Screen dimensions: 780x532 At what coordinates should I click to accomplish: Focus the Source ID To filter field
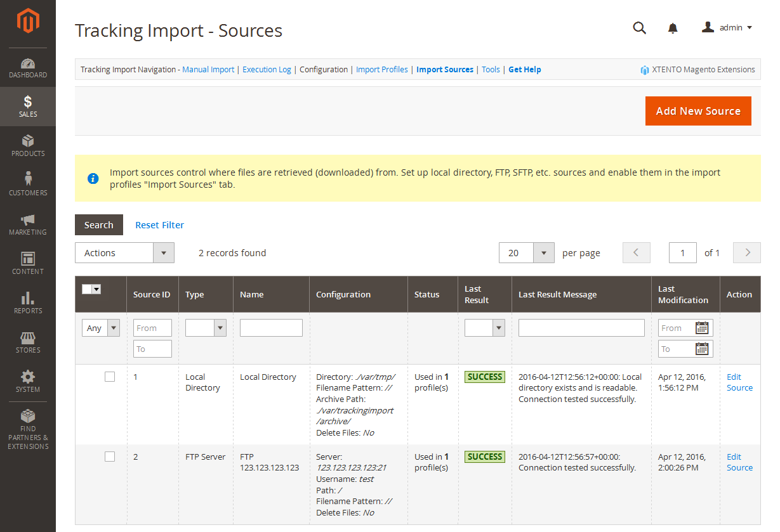(x=152, y=349)
